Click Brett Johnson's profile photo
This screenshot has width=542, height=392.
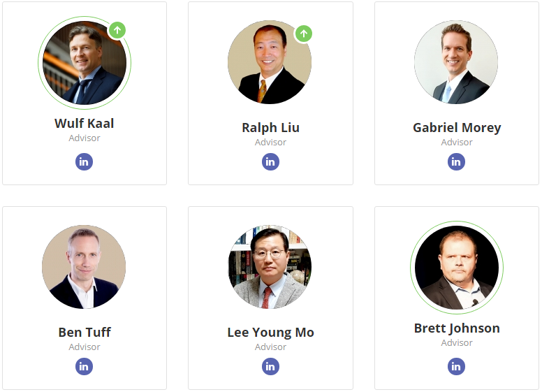click(457, 268)
